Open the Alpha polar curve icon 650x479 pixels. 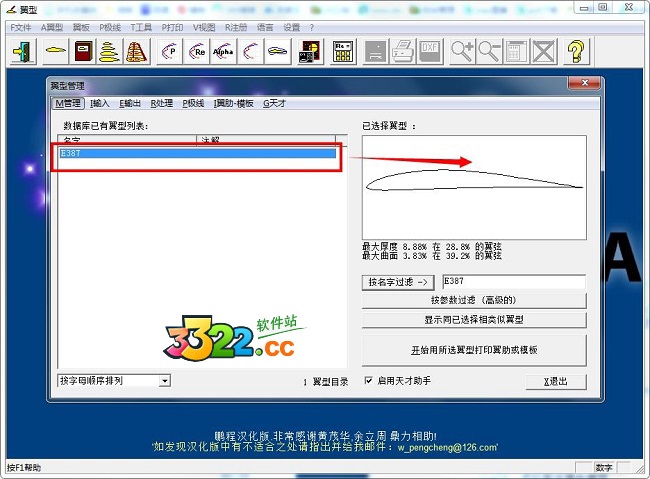[x=223, y=51]
